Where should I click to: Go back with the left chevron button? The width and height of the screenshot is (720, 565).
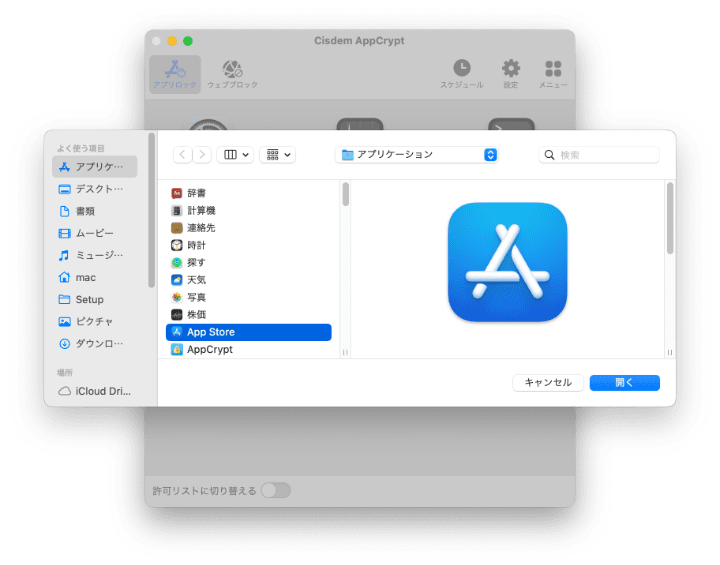tap(182, 155)
